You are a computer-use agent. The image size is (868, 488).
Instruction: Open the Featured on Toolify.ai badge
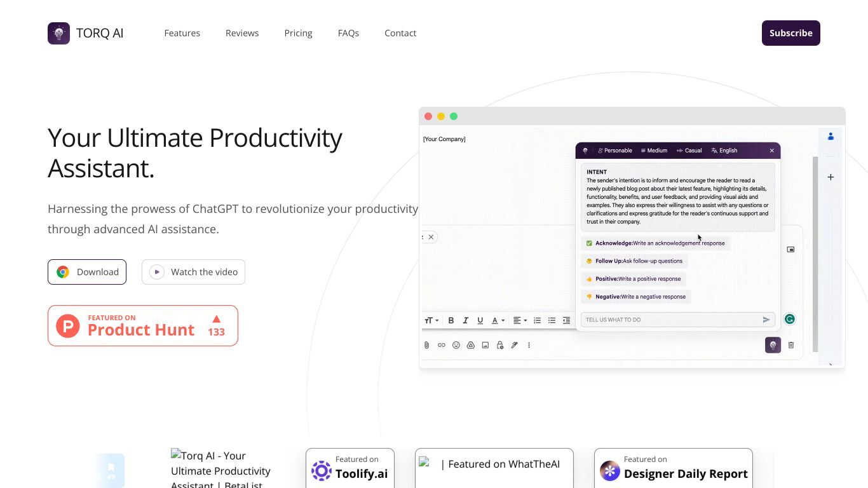pos(350,468)
